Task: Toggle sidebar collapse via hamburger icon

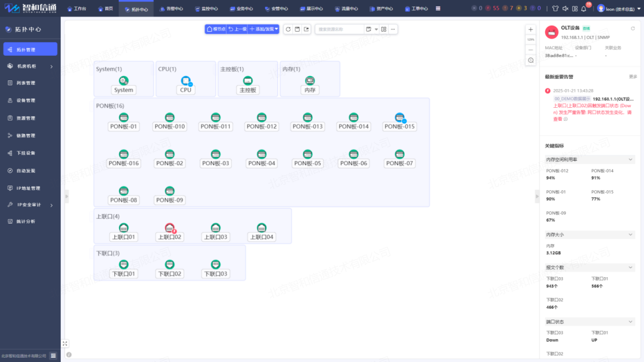Action: click(53, 356)
